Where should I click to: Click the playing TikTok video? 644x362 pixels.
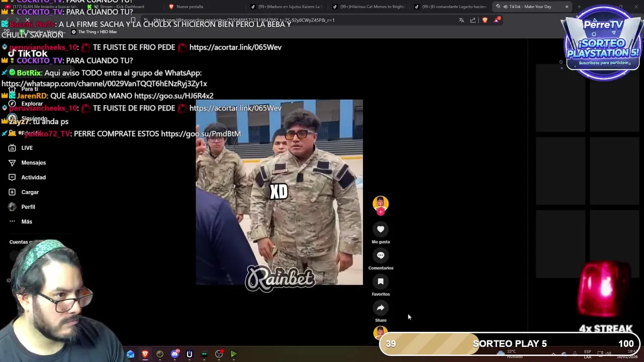(279, 192)
